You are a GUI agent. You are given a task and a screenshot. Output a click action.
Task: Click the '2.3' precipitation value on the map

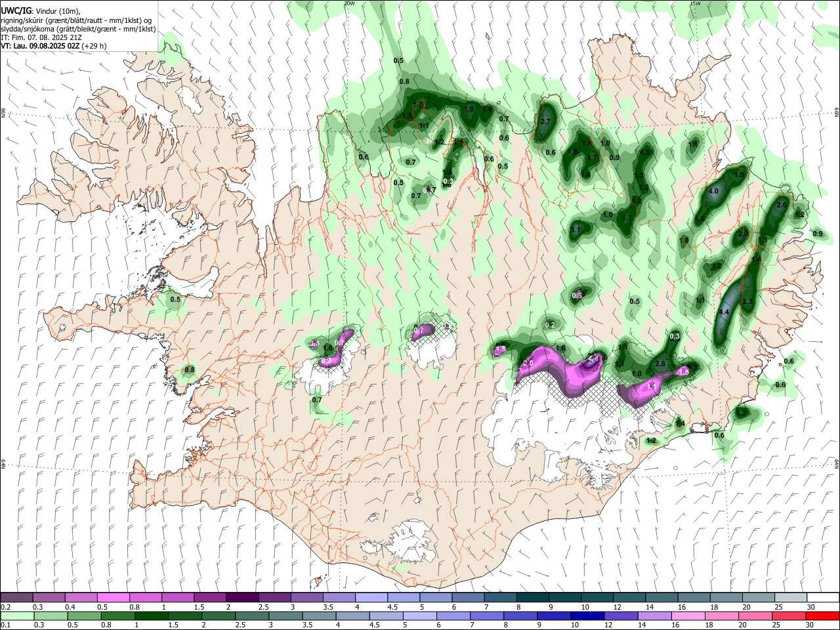click(x=747, y=301)
